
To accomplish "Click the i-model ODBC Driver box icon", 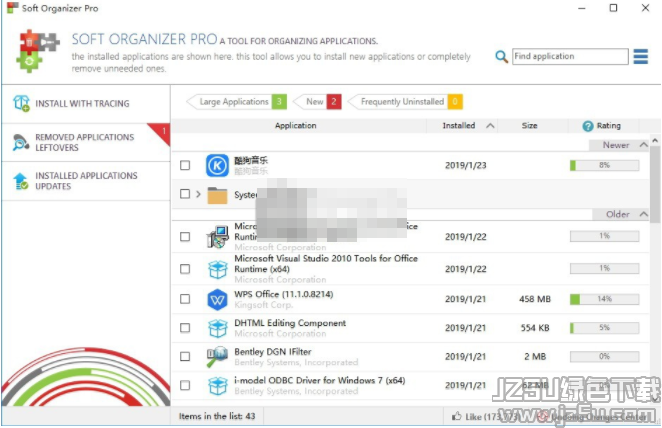I will pos(218,385).
